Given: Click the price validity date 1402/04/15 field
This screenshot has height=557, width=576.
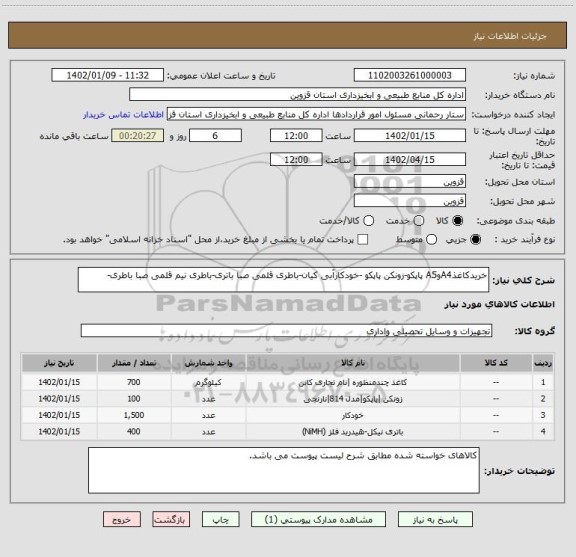Looking at the screenshot, I should (410, 159).
